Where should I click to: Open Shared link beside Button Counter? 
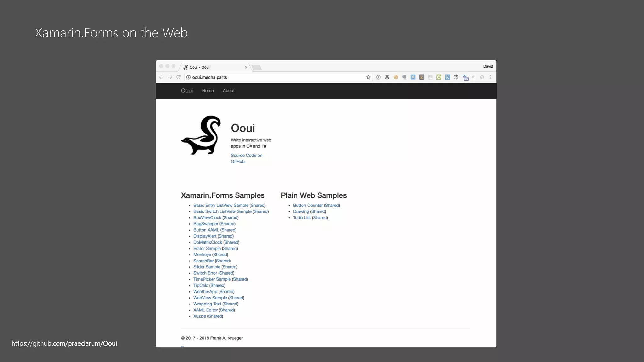pos(332,206)
